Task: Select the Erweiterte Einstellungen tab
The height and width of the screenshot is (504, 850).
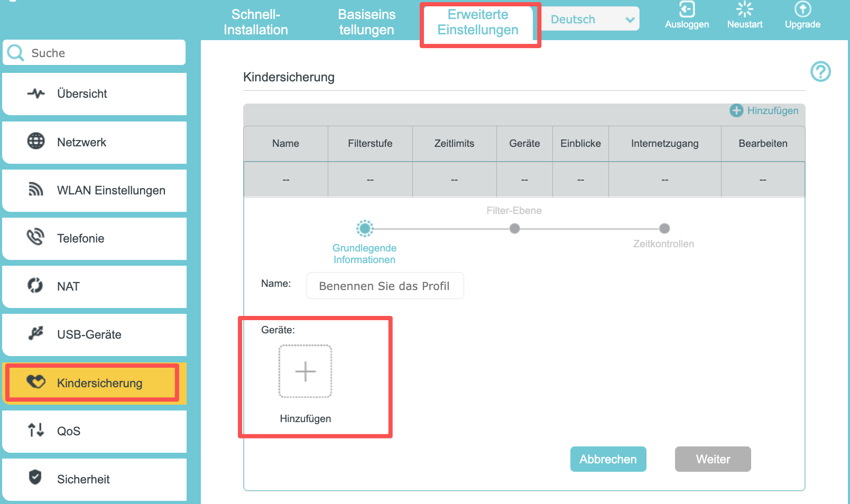Action: (x=478, y=22)
